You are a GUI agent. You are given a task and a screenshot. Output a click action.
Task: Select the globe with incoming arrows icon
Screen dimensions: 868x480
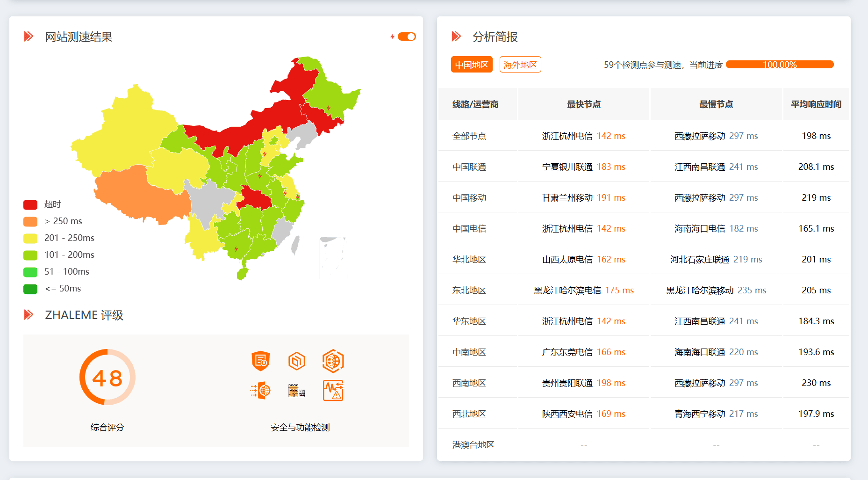pos(260,390)
